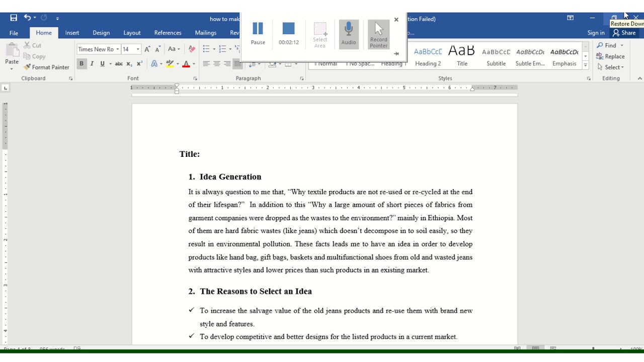Activate Format Painter
This screenshot has width=644, height=362.
[x=46, y=67]
